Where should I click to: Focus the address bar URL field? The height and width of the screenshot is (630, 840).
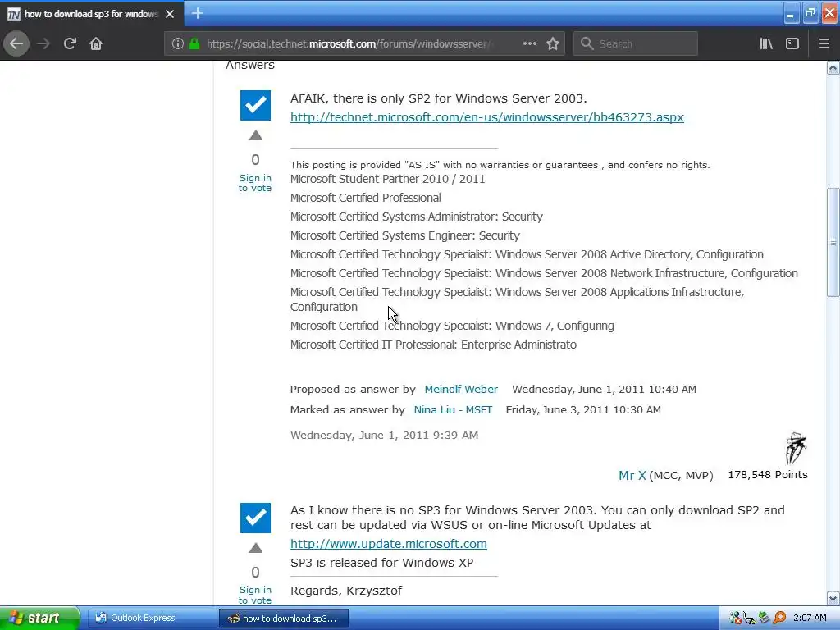point(348,43)
